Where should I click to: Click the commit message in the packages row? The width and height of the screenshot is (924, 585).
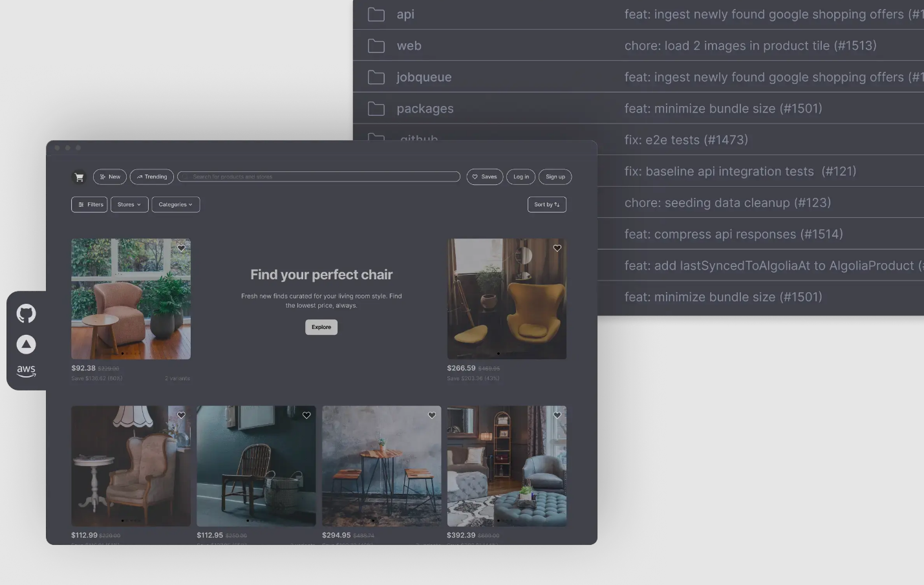pyautogui.click(x=724, y=109)
